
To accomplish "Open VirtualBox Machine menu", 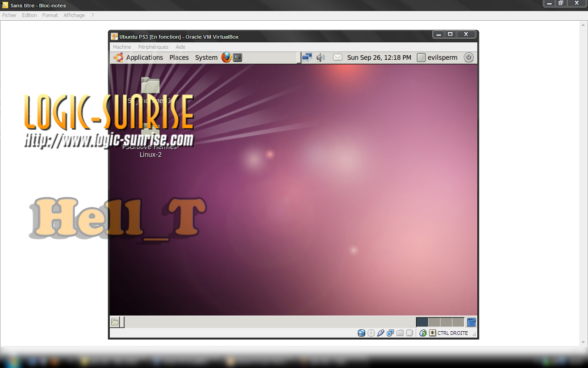I will 122,47.
